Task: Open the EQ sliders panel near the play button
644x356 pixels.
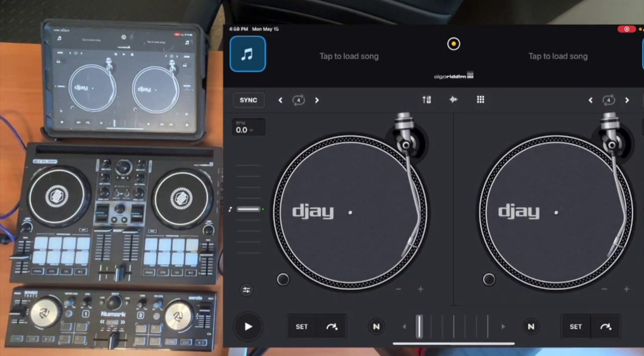Action: (247, 290)
